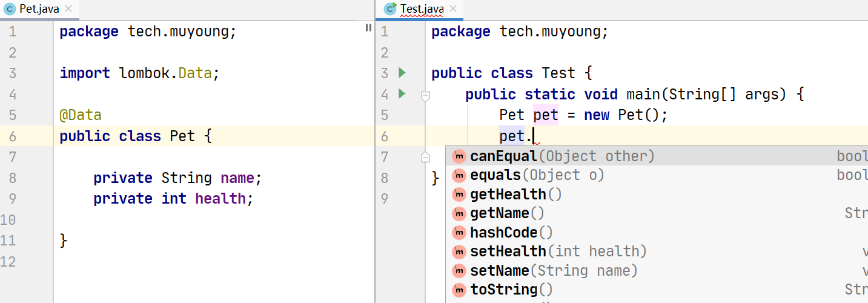Collapse fold end marker at line 7
Screen dimensions: 868x303
(425, 157)
